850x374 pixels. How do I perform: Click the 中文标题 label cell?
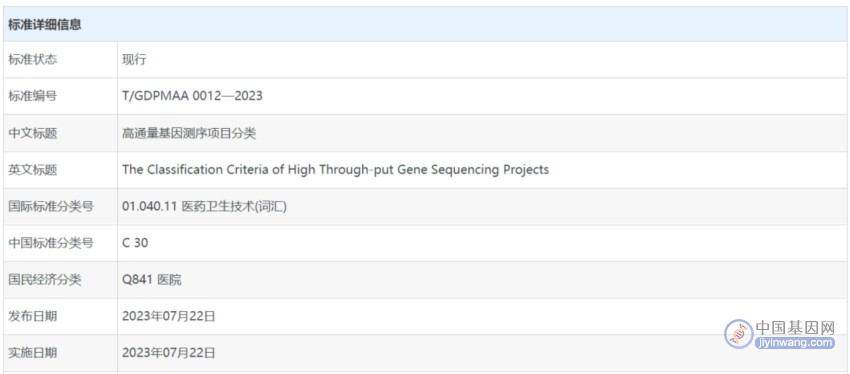(60, 133)
